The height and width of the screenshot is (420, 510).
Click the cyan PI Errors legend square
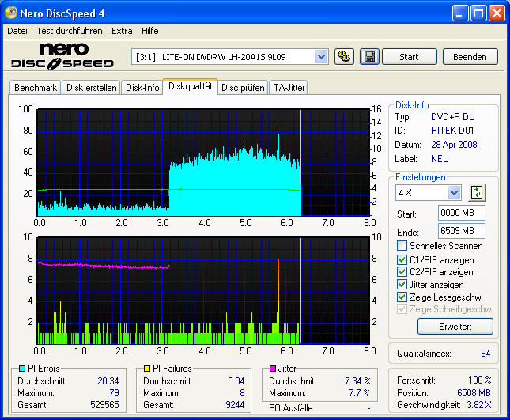(x=21, y=369)
